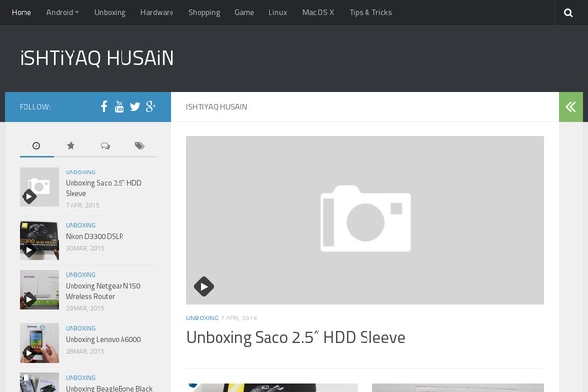Open the Nikon D3300 DSLR sidebar post
Image resolution: width=588 pixels, height=392 pixels.
[x=94, y=236]
